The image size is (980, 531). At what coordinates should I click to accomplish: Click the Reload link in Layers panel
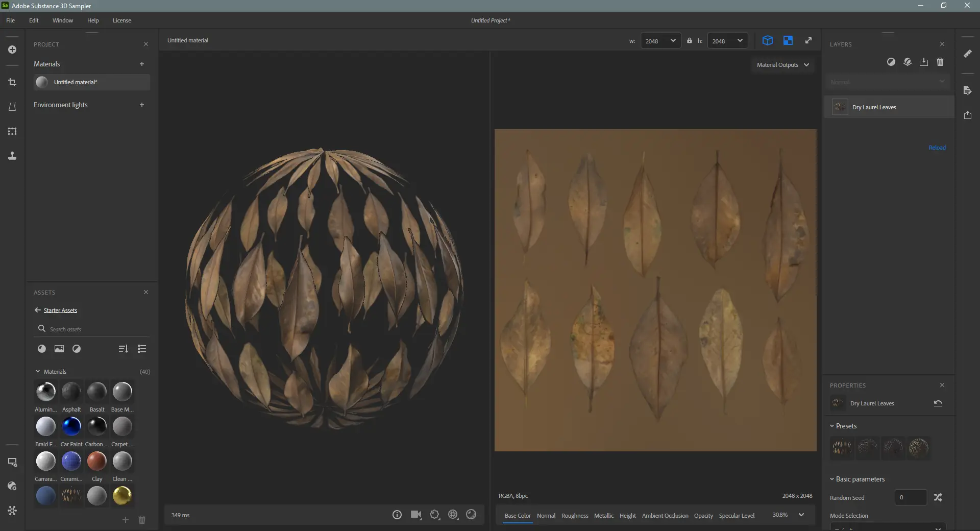pyautogui.click(x=937, y=148)
